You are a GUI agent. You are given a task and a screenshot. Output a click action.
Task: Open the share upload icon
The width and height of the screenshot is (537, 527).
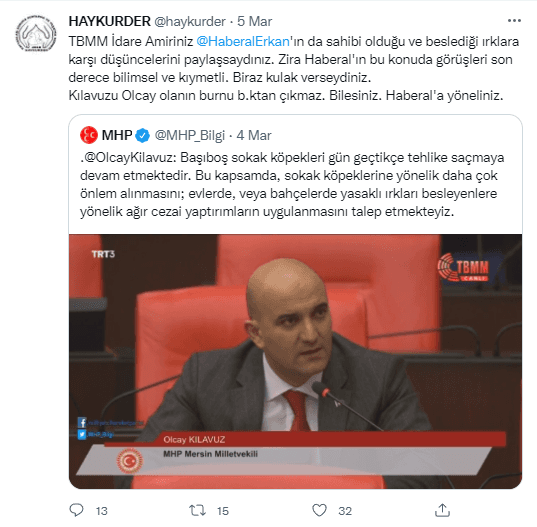(x=442, y=510)
